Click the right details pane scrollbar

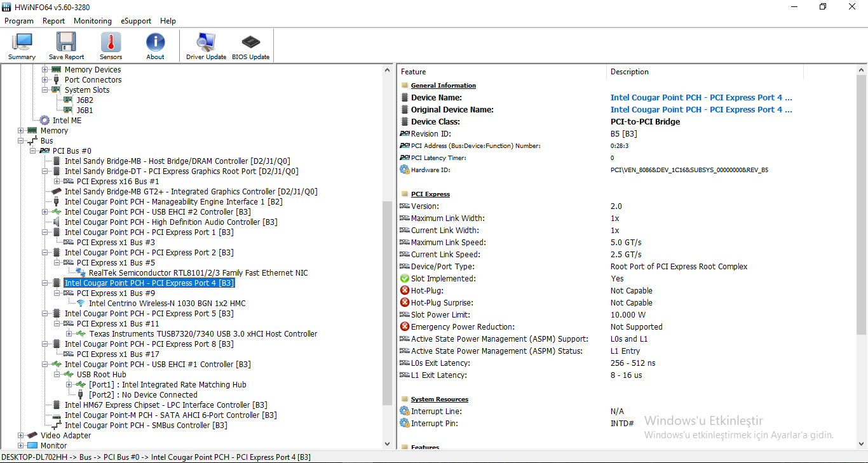(862, 205)
